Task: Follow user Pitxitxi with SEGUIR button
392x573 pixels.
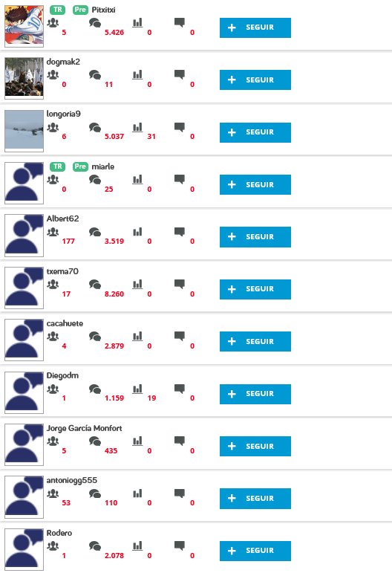Action: pos(255,27)
